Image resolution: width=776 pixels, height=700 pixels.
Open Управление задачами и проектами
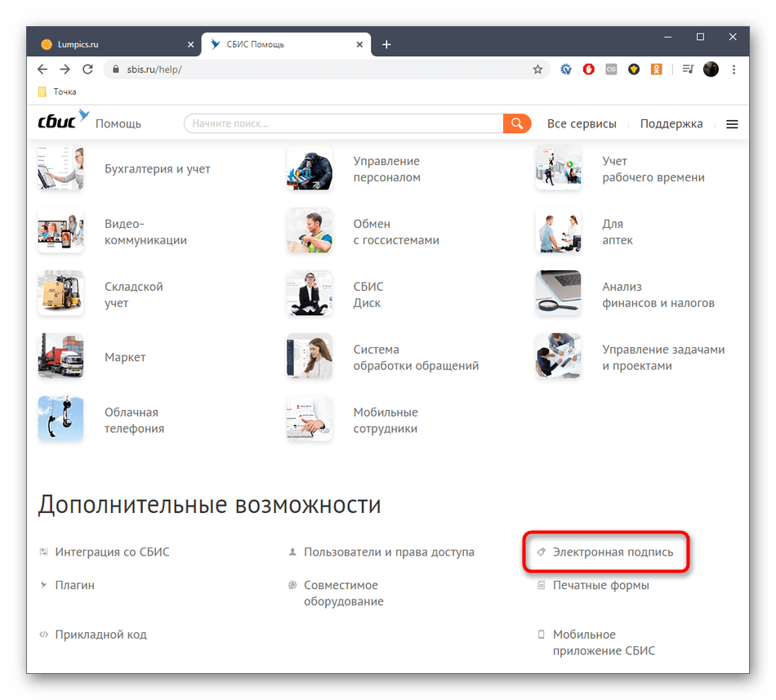pyautogui.click(x=663, y=357)
